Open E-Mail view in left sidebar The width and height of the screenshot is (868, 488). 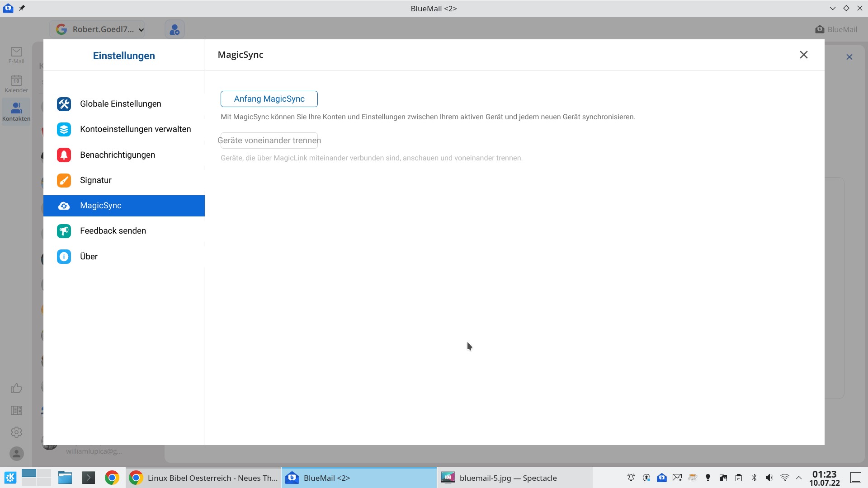[x=16, y=55]
